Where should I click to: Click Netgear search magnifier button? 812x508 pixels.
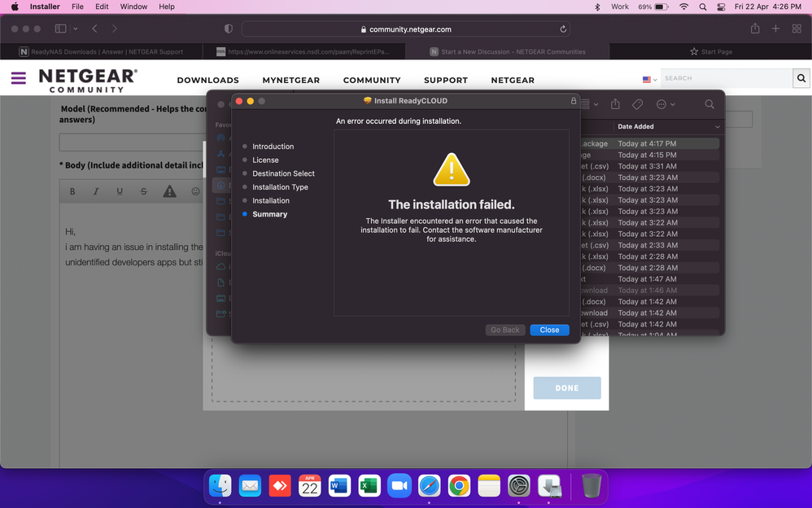801,78
